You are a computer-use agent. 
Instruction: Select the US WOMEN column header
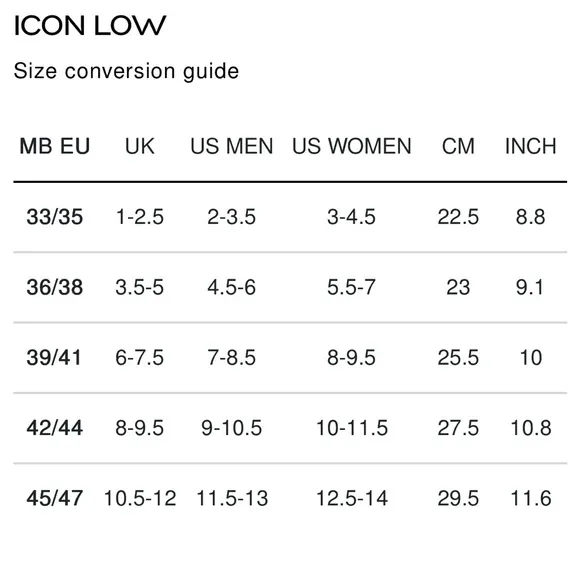click(352, 146)
